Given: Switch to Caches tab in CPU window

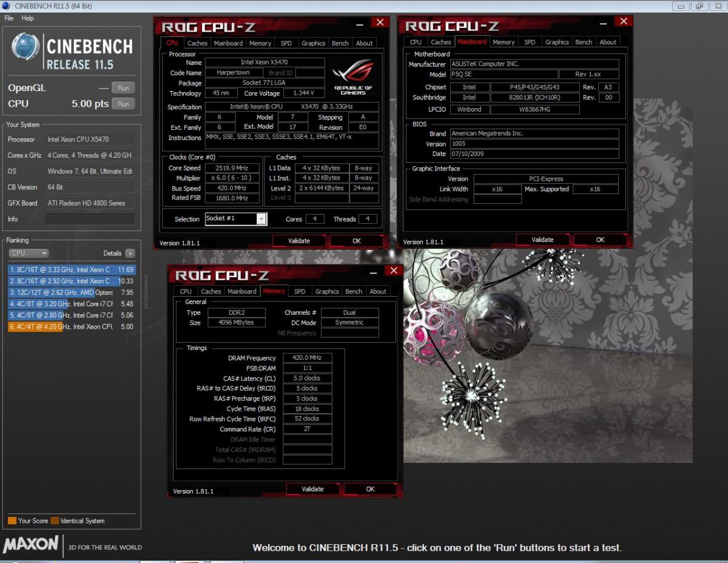Looking at the screenshot, I should 197,43.
